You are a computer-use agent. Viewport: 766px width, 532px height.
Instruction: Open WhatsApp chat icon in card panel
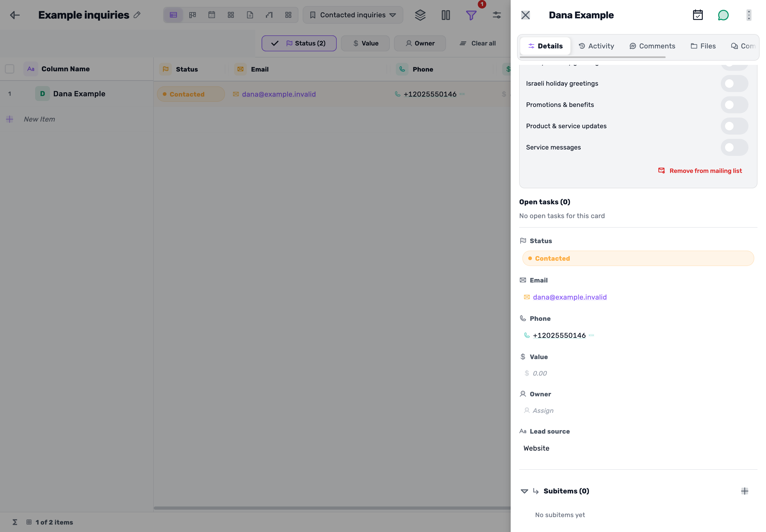coord(723,15)
